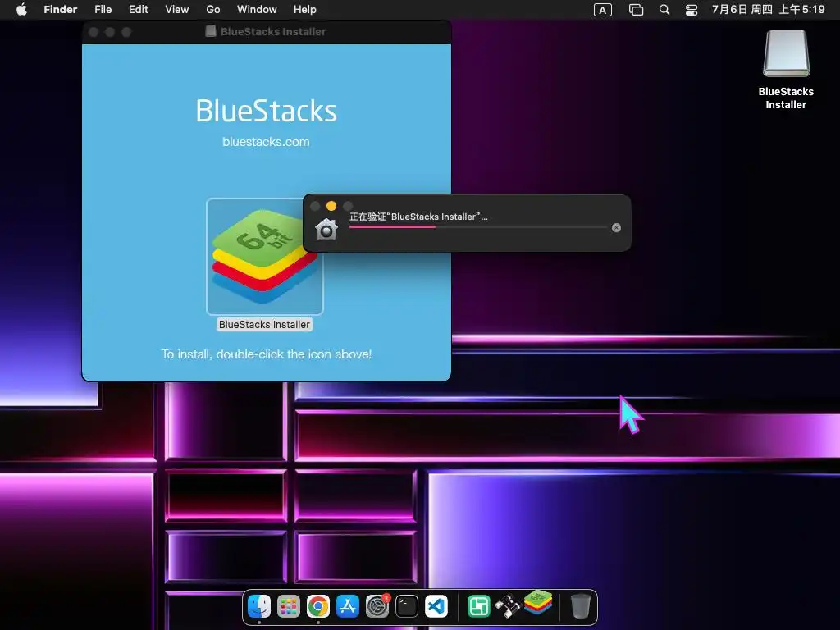Screen dimensions: 840x630
Task: Open the BlueStacks Installer 64-bit icon
Action: [265, 257]
